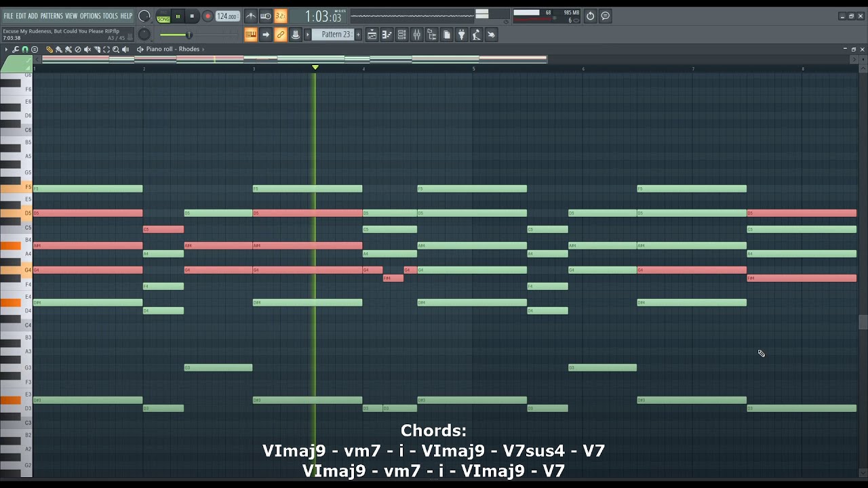Open the EDIT menu

point(21,16)
